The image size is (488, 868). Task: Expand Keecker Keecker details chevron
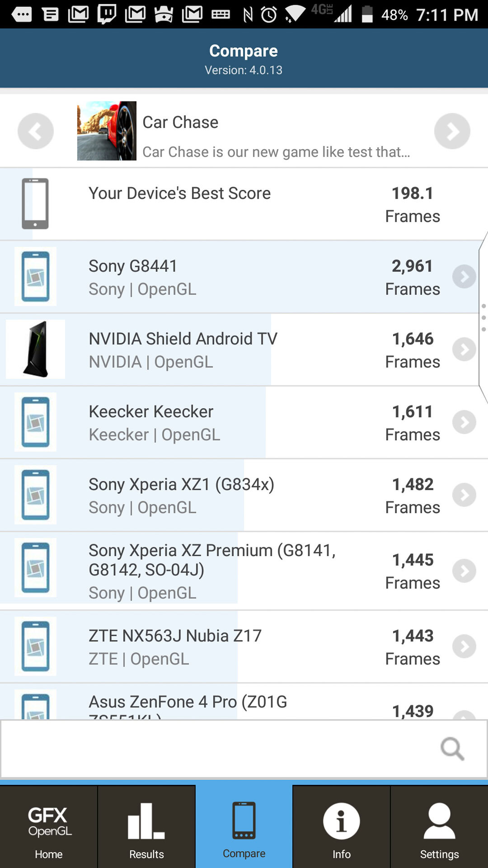[464, 422]
